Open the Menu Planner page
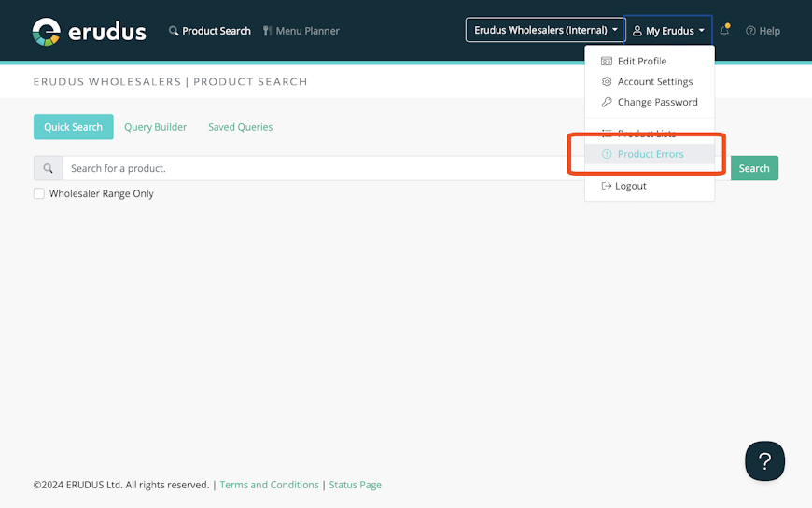Image resolution: width=812 pixels, height=508 pixels. click(x=301, y=31)
